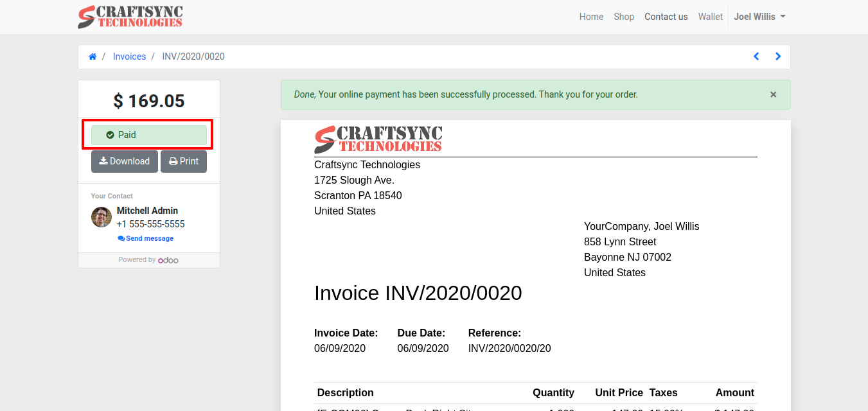Click the Odoo logo in sidebar footer
This screenshot has width=868, height=411.
(x=168, y=260)
